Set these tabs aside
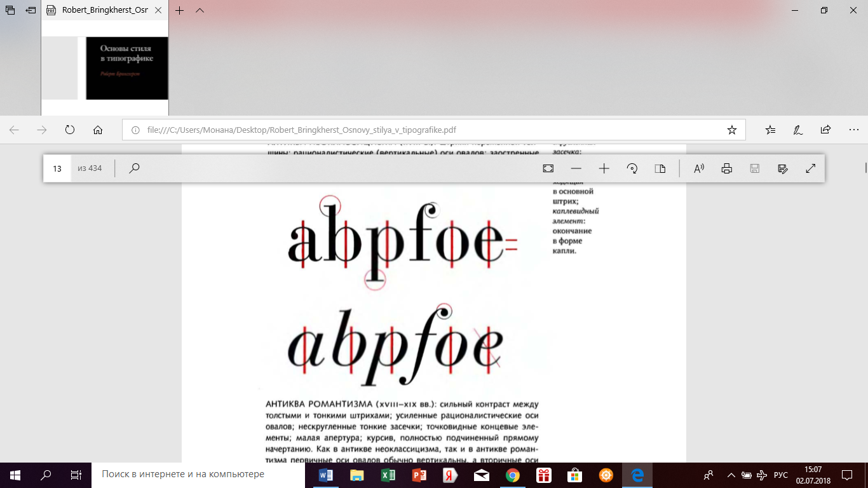The height and width of the screenshot is (488, 868). [31, 11]
